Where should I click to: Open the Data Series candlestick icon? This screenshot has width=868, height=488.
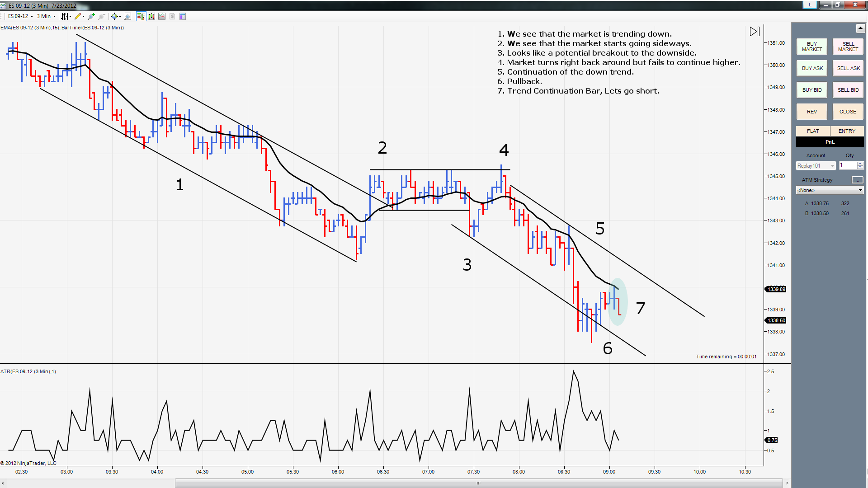point(151,16)
